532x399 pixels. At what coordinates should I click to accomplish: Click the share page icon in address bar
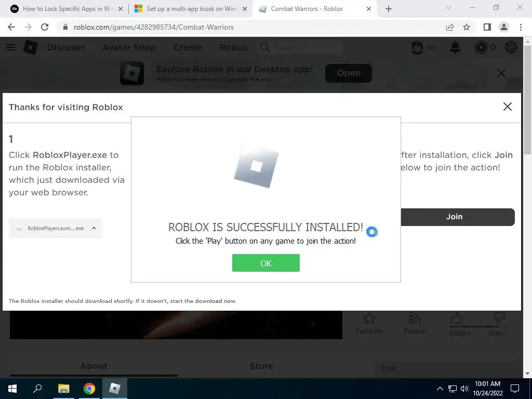pyautogui.click(x=450, y=27)
